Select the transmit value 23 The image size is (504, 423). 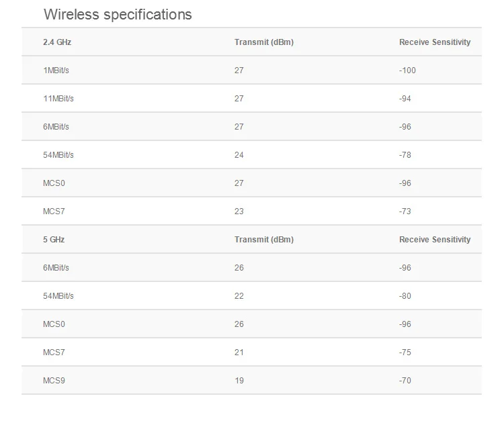point(239,211)
